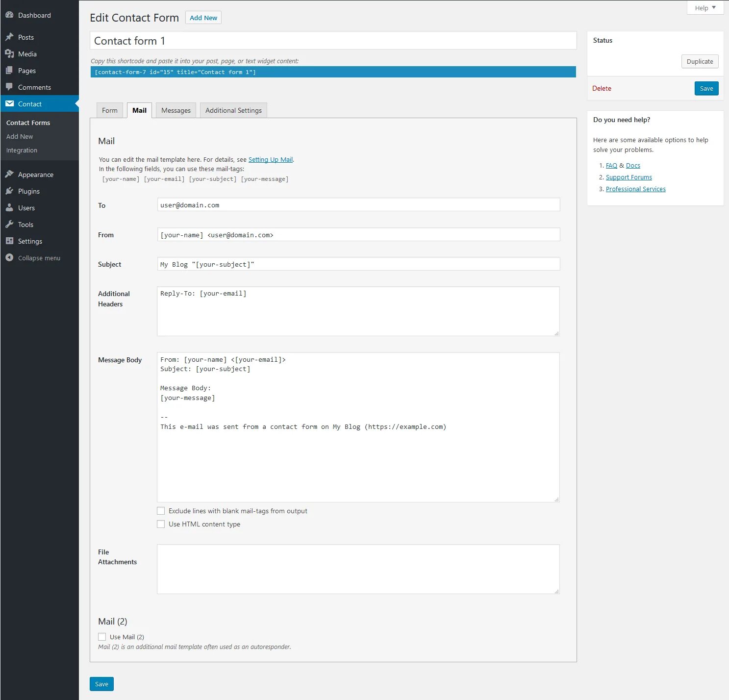
Task: Open Contact Forms submenu item
Action: click(x=28, y=123)
